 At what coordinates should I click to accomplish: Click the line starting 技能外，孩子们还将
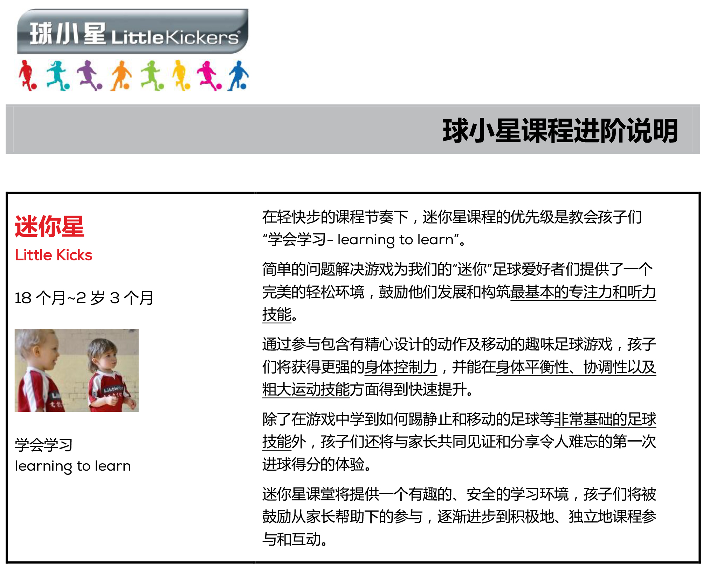(459, 442)
